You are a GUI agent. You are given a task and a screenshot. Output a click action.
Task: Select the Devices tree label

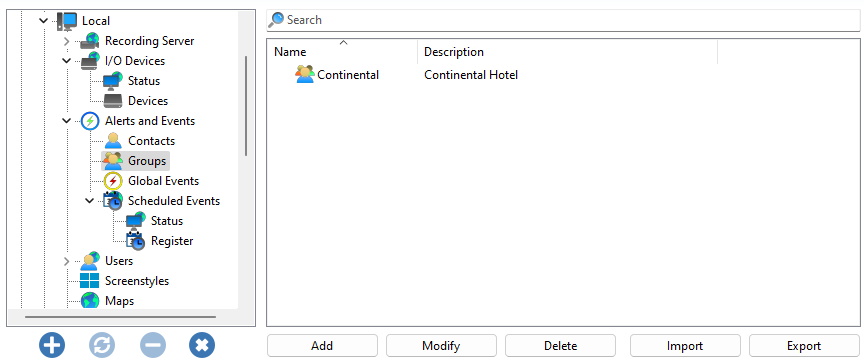[x=148, y=101]
